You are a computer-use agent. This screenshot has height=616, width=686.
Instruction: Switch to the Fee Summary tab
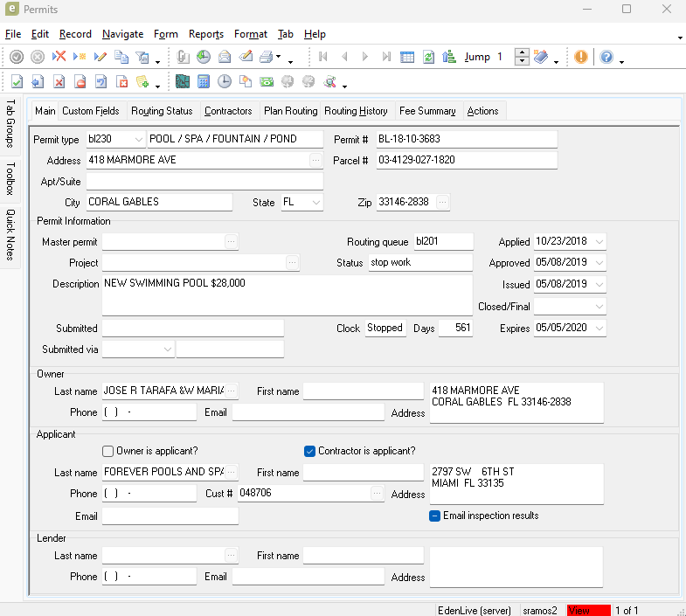[427, 111]
